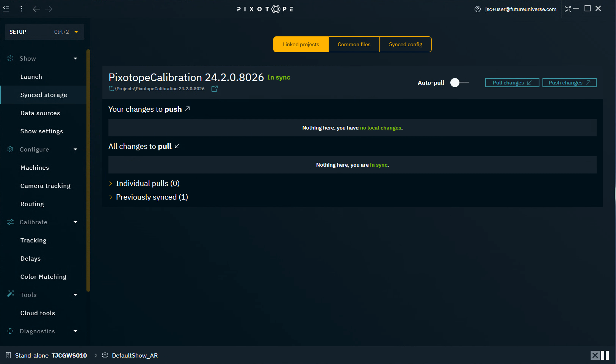Open Color Matching in sidebar
The width and height of the screenshot is (616, 364).
coord(43,277)
